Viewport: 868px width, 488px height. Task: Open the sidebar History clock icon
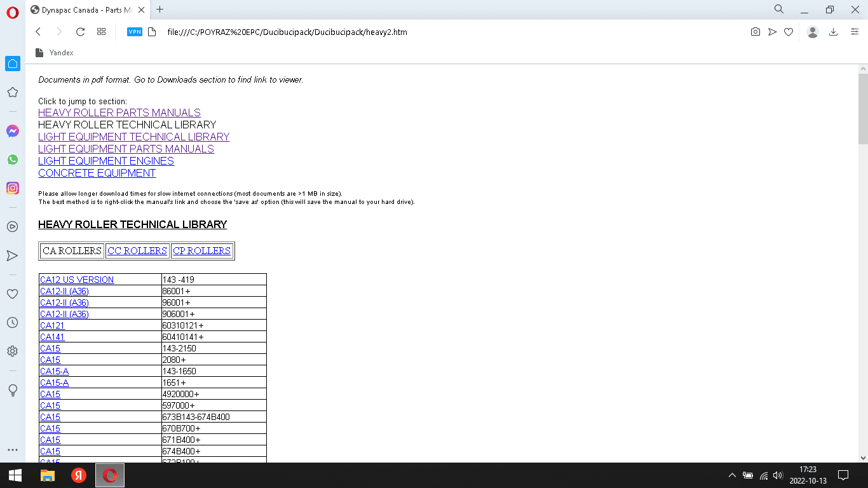(x=12, y=323)
